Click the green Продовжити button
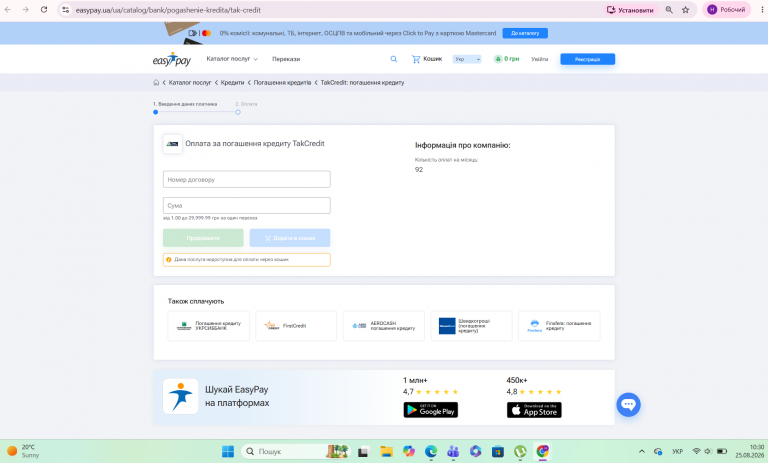768x463 pixels. click(203, 238)
